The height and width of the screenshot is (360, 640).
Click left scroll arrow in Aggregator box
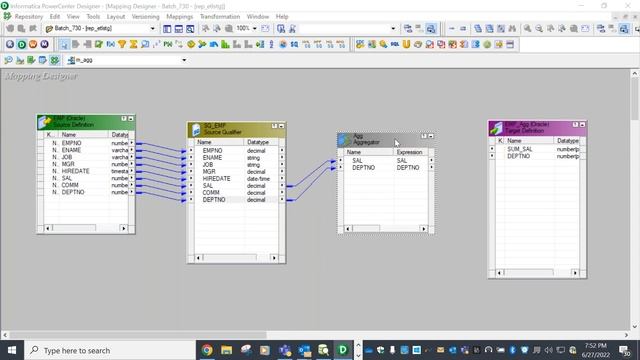348,229
